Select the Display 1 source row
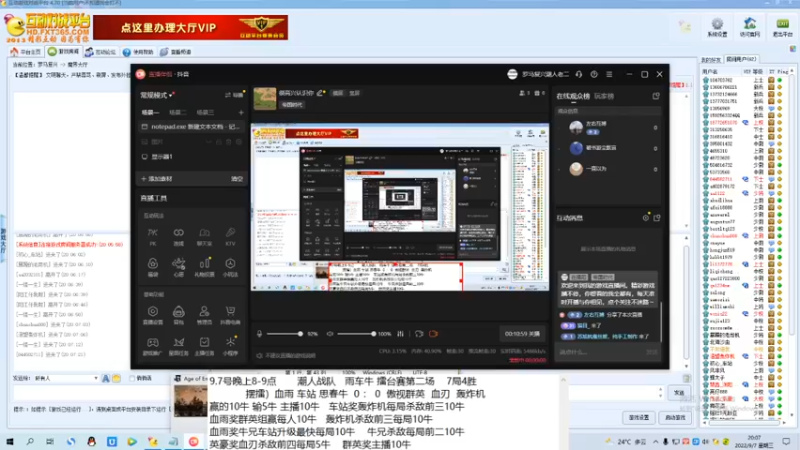Image resolution: width=800 pixels, height=450 pixels. pyautogui.click(x=192, y=157)
